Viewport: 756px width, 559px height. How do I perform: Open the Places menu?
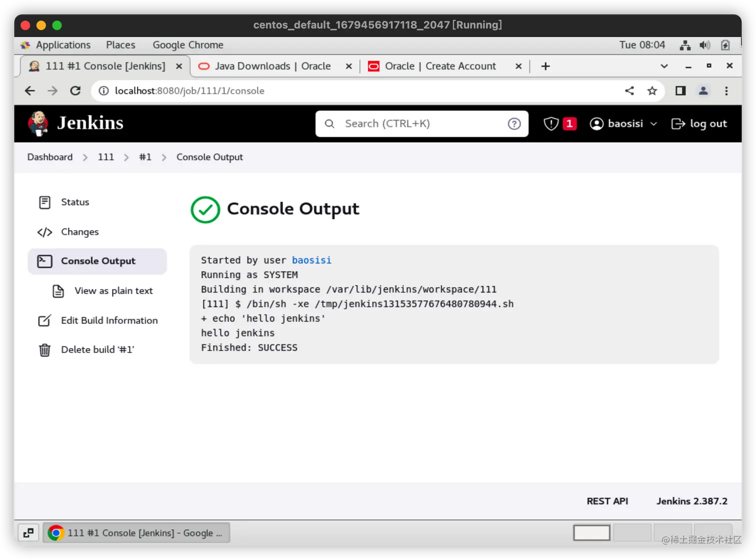click(120, 45)
